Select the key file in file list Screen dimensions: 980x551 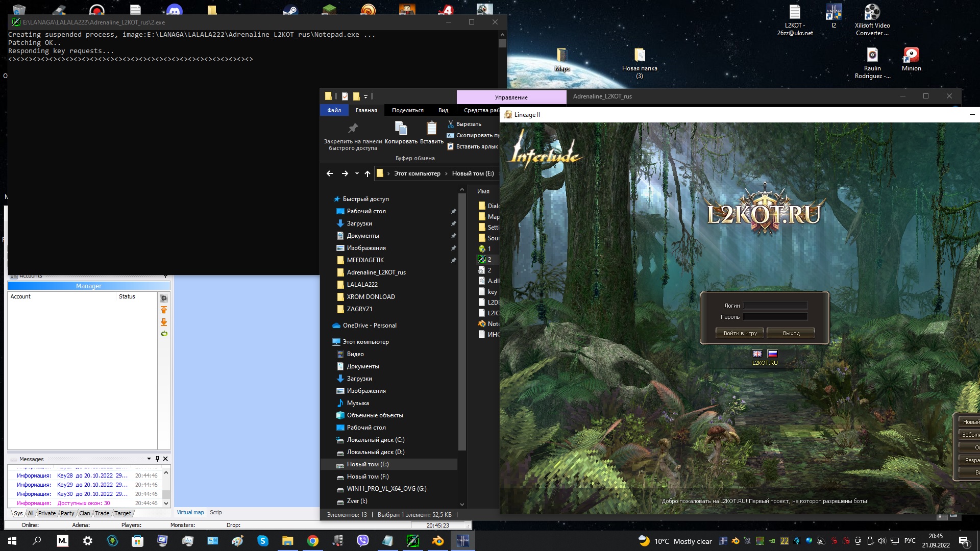(x=488, y=292)
